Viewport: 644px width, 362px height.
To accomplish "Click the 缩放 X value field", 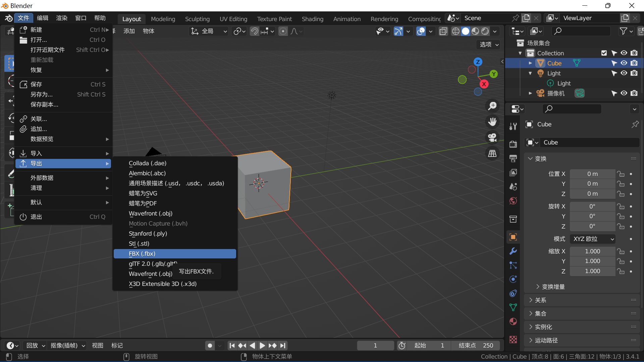I will click(592, 251).
